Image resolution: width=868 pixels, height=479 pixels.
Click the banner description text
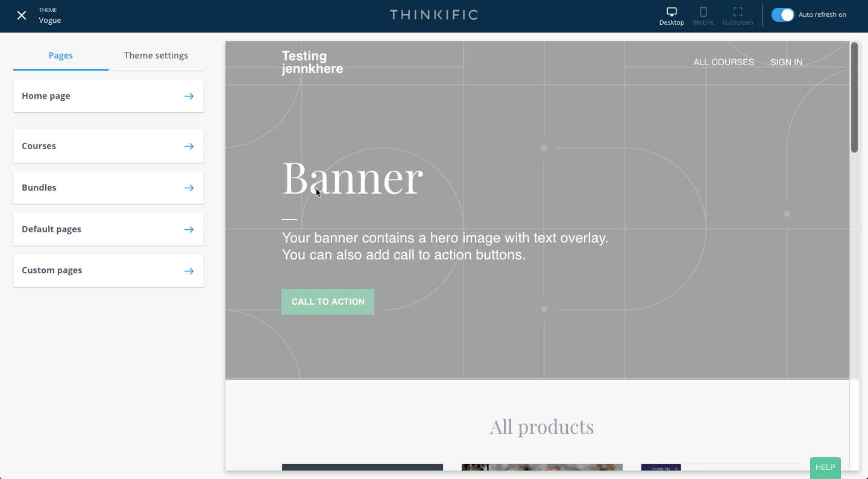445,246
